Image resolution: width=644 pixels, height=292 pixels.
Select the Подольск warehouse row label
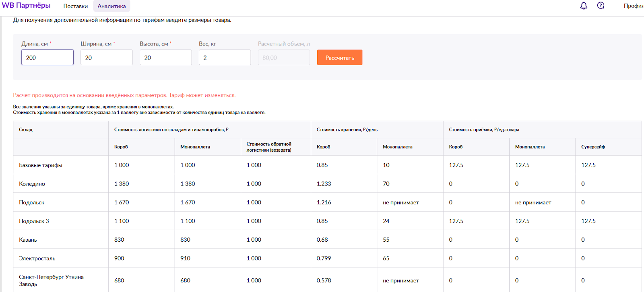[32, 202]
